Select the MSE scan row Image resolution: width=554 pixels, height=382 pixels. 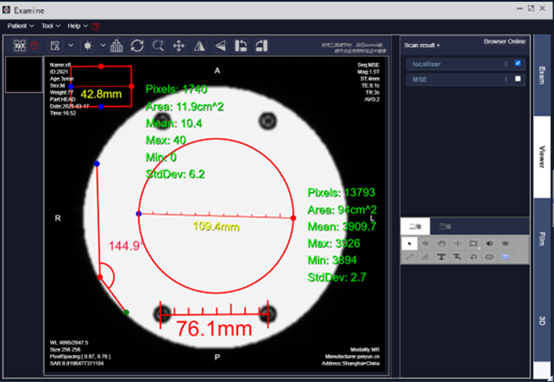click(465, 80)
